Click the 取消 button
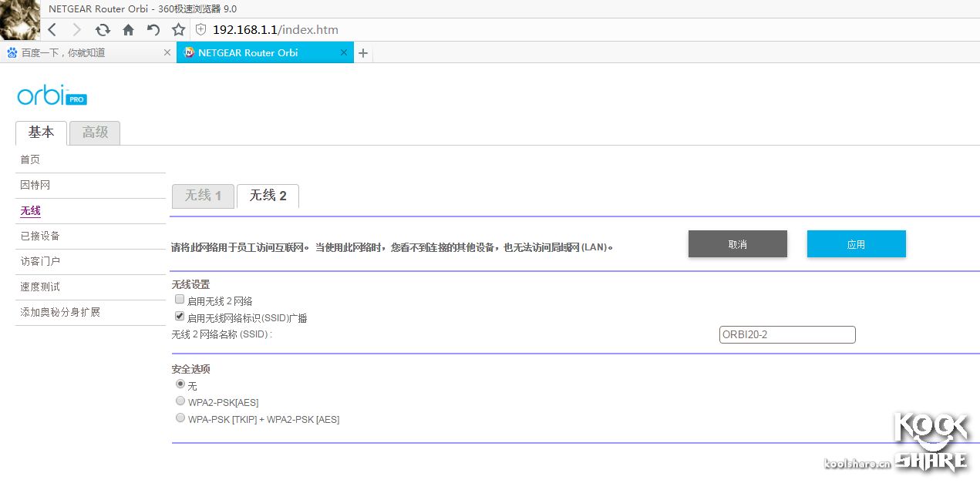Screen dimensions: 980x483 738,244
